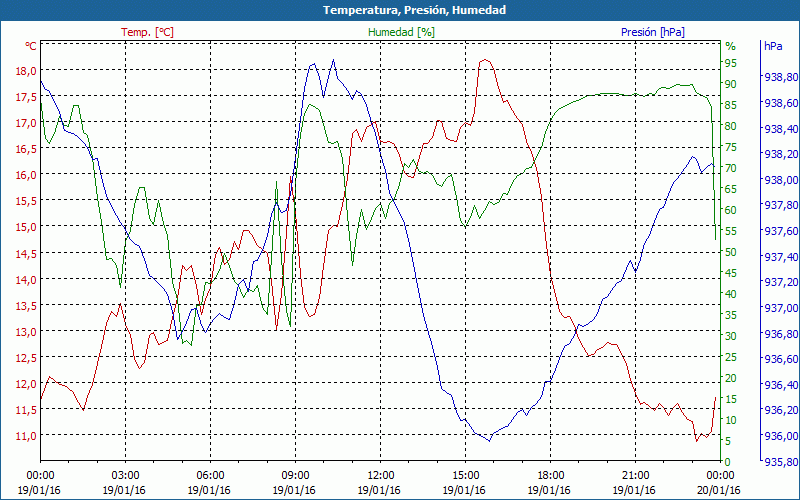Click the '938,20' pressure axis value
800x500 pixels.
[781, 155]
